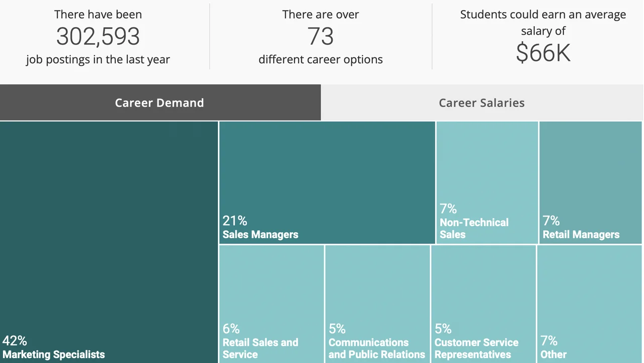Click the 42% label on Marketing Specialists
The width and height of the screenshot is (644, 363).
[x=15, y=341]
